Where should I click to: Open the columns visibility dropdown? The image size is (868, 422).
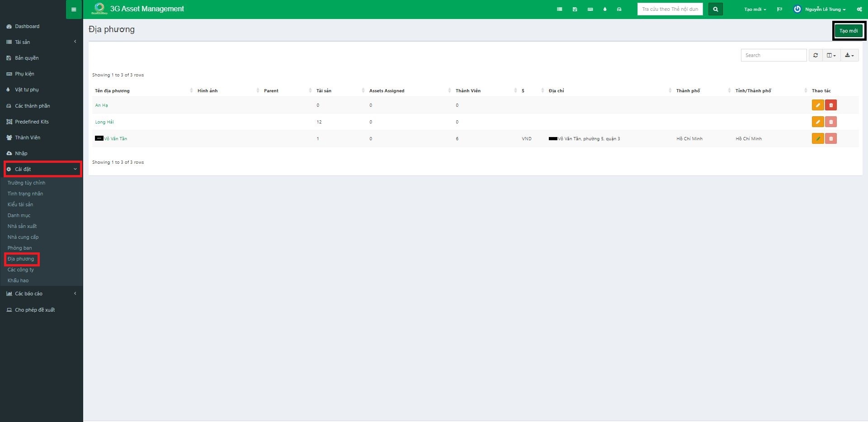[831, 55]
